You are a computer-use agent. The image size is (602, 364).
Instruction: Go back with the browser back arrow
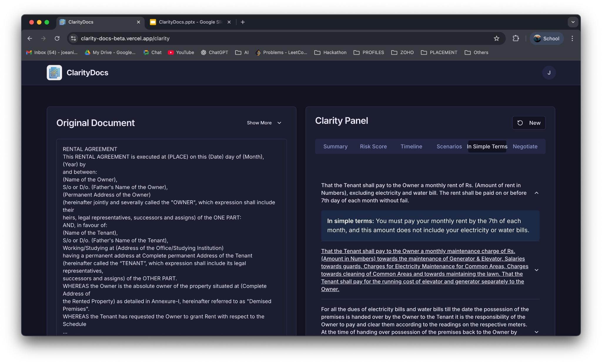30,38
